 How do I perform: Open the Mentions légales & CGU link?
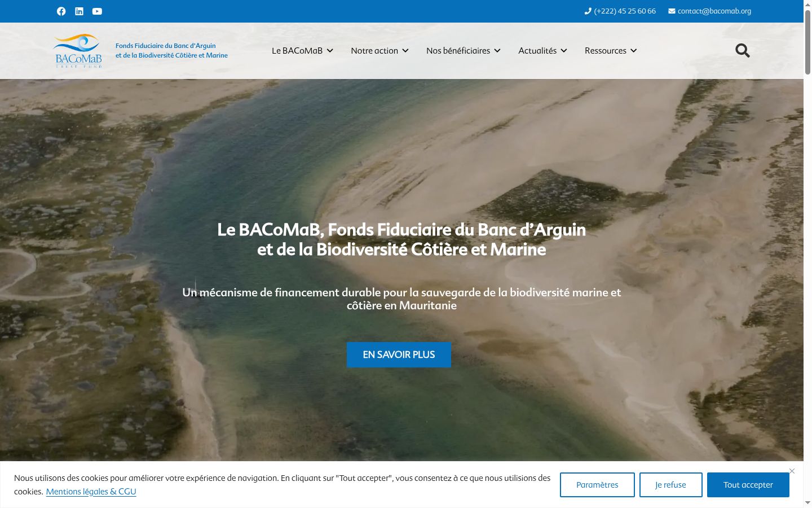(x=91, y=492)
